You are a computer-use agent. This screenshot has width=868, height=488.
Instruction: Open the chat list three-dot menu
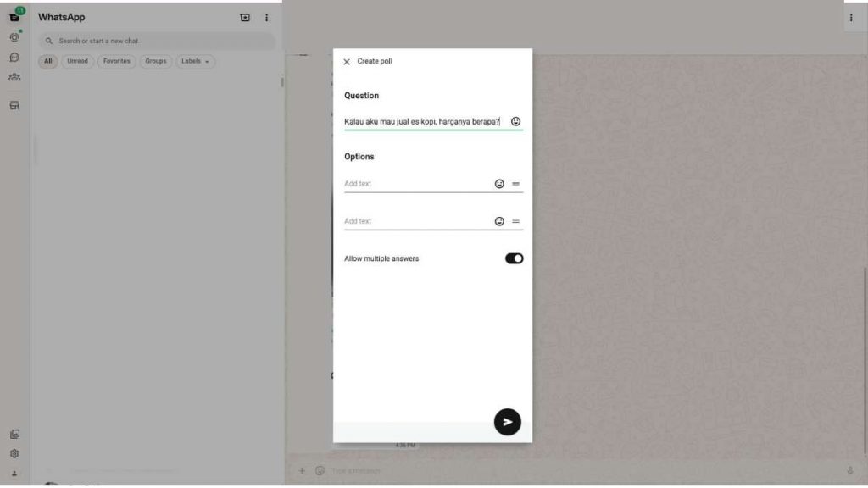266,18
